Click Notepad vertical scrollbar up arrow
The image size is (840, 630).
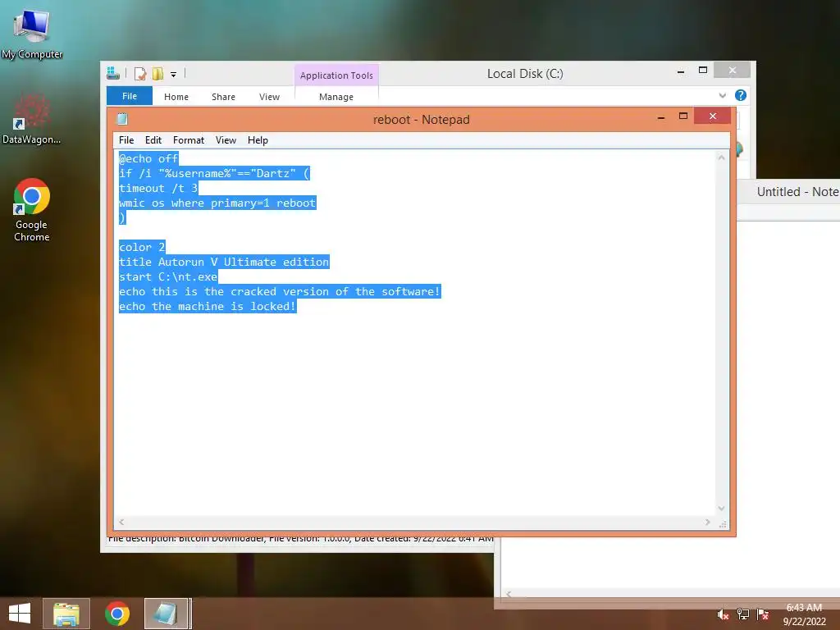pos(721,157)
